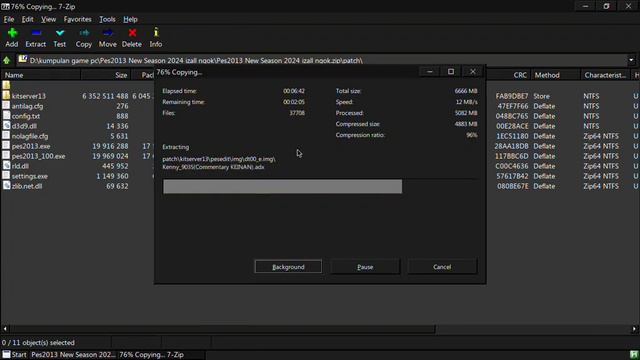Screen dimensions: 640x360
Task: Click the green tray icon in taskbar
Action: click(634, 355)
